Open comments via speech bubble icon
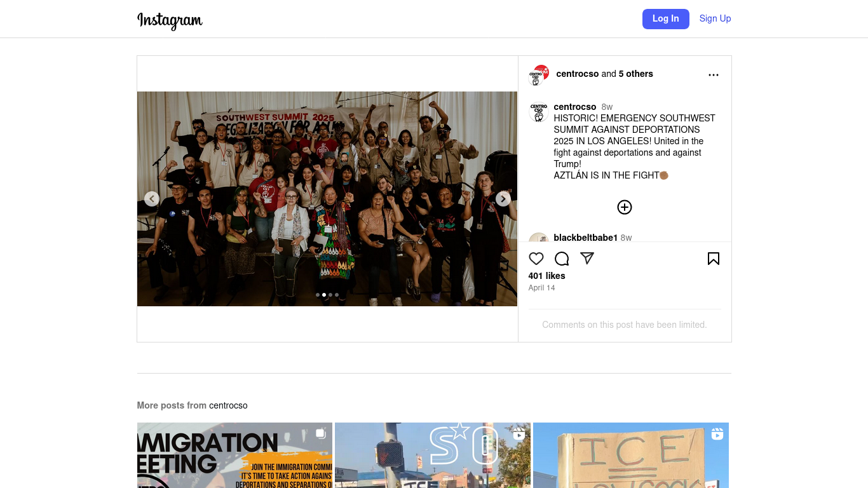 (x=562, y=259)
